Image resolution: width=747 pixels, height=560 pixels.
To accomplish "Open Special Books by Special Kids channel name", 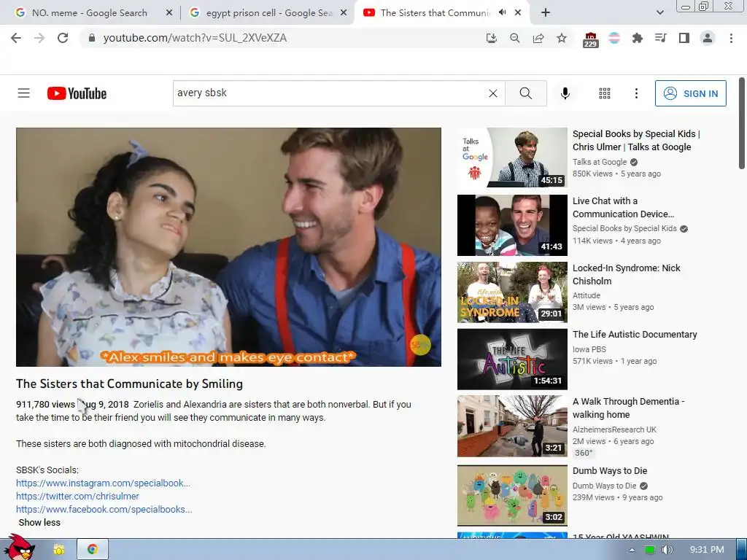I will click(x=624, y=228).
